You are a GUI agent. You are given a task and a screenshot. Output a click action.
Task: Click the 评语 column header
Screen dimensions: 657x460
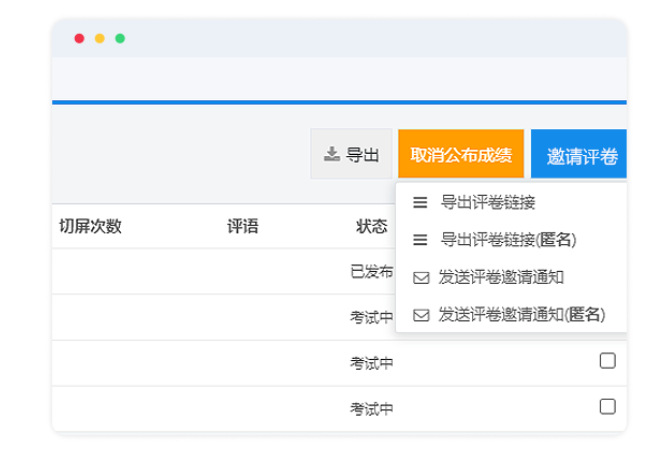(x=243, y=226)
